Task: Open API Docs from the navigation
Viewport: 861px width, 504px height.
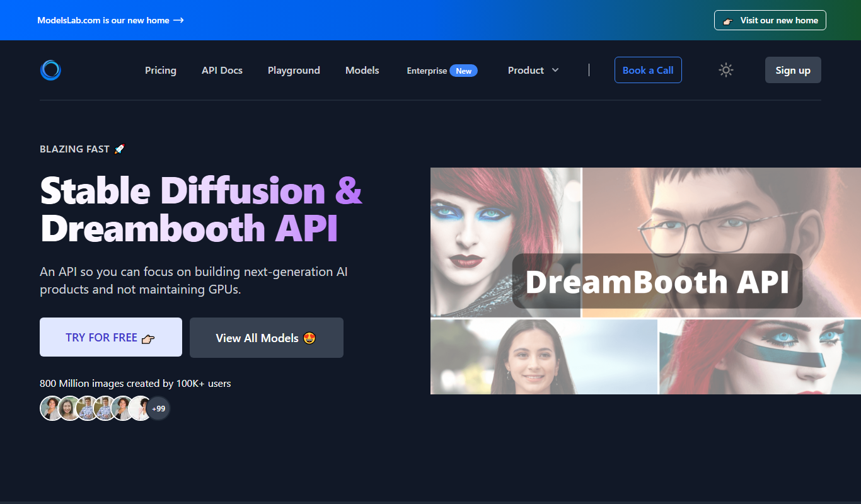Action: (222, 70)
